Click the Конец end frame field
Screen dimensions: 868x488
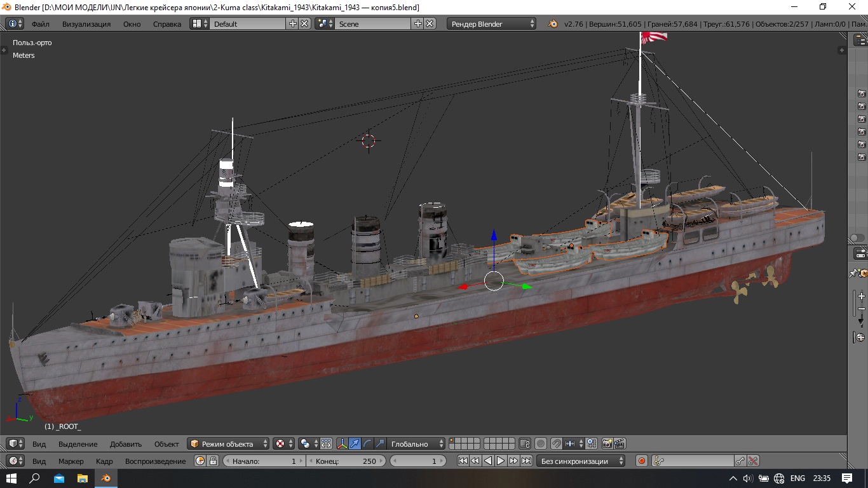click(346, 461)
